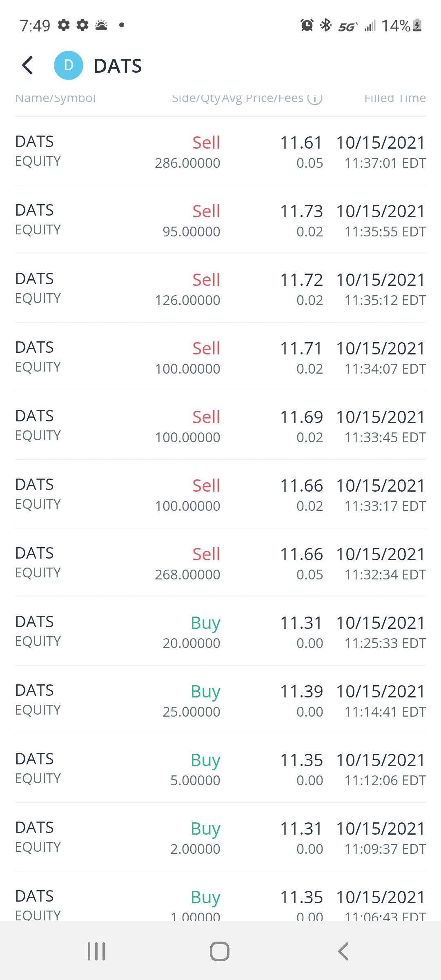This screenshot has width=441, height=980.
Task: Open the Buy 20 shares order at 11.31
Action: [x=220, y=632]
